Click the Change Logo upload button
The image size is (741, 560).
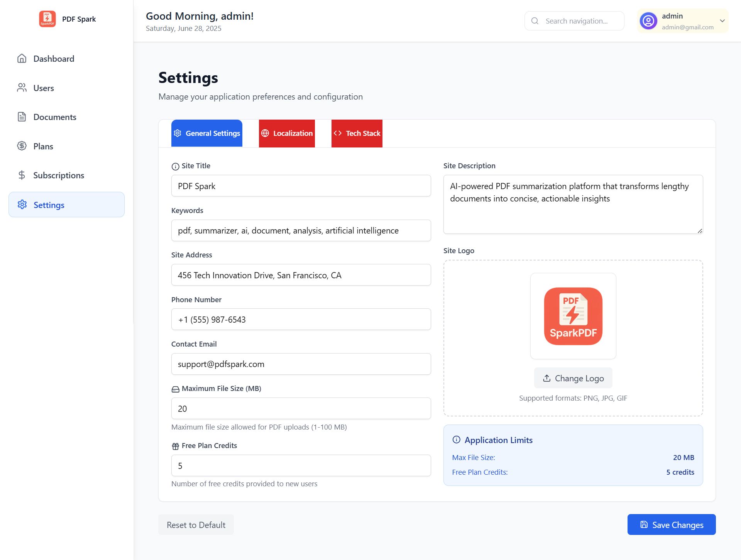573,378
